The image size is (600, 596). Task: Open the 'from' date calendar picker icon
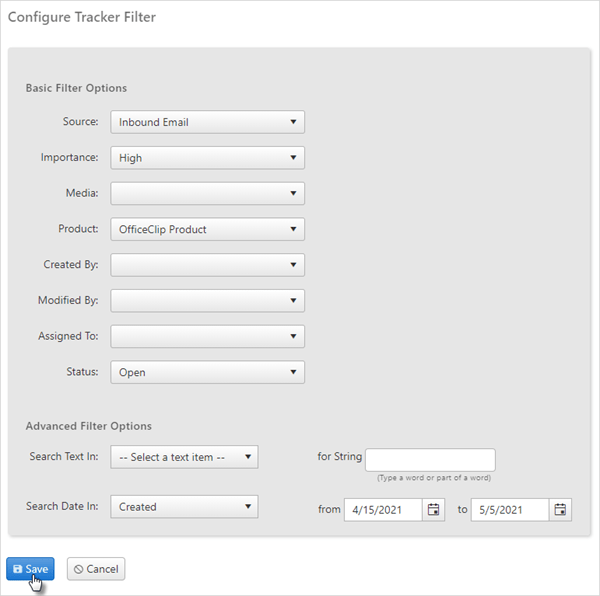433,510
